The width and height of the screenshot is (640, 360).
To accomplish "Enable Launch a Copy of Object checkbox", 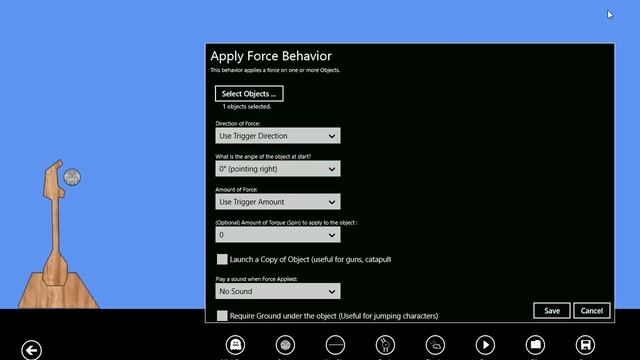I will coord(222,259).
